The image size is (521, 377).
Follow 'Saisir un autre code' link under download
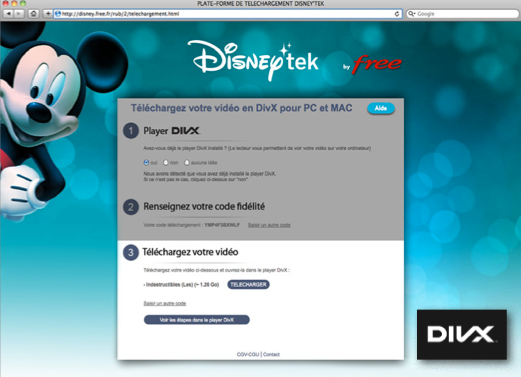[165, 303]
